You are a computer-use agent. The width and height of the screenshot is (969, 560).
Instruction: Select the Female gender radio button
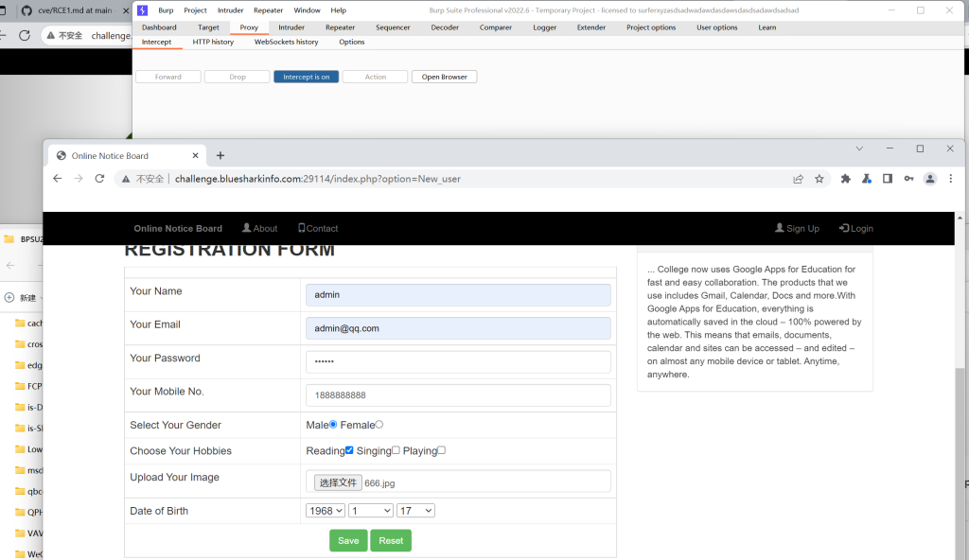coord(379,425)
